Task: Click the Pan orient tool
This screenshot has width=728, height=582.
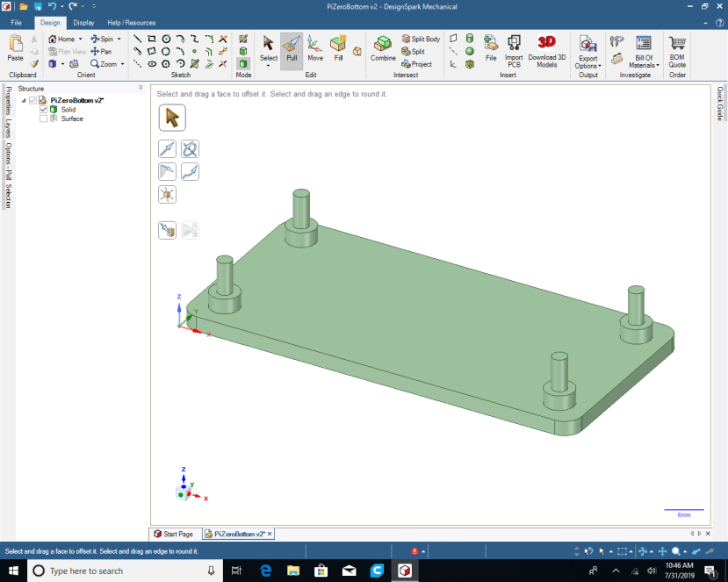Action: click(101, 52)
